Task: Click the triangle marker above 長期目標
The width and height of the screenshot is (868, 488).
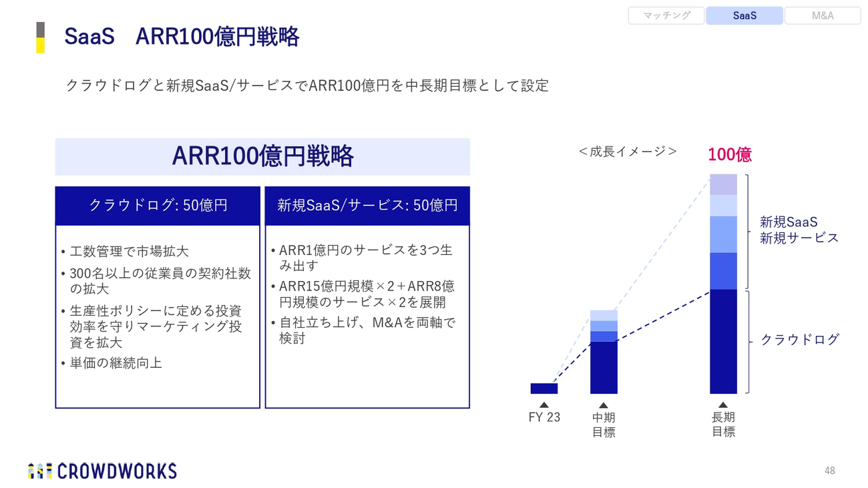Action: tap(723, 405)
